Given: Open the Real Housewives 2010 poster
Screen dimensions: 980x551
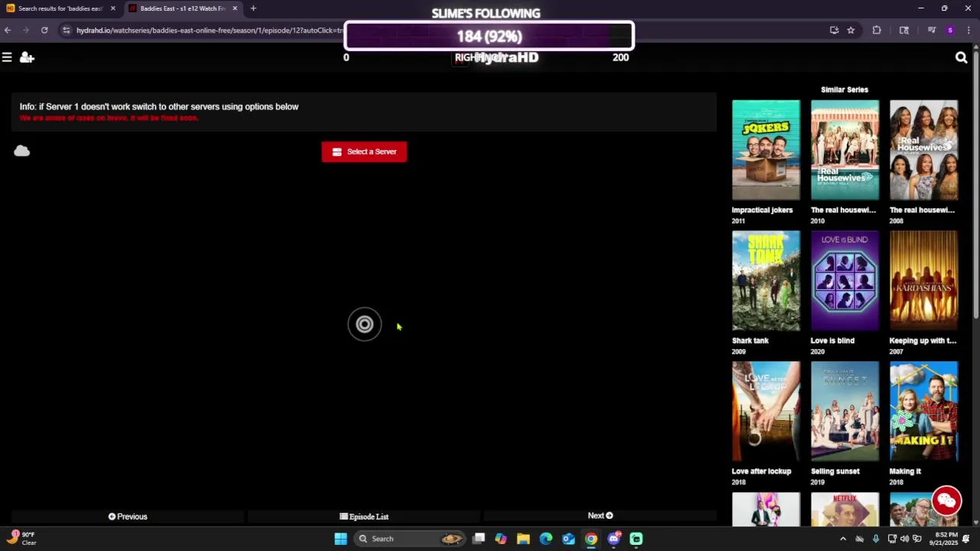Looking at the screenshot, I should click(x=844, y=150).
